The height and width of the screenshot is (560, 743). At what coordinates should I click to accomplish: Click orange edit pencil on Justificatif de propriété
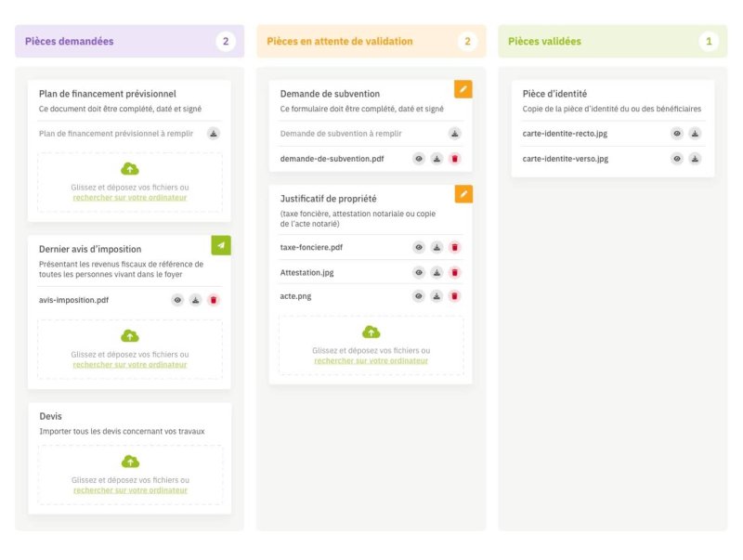[463, 194]
